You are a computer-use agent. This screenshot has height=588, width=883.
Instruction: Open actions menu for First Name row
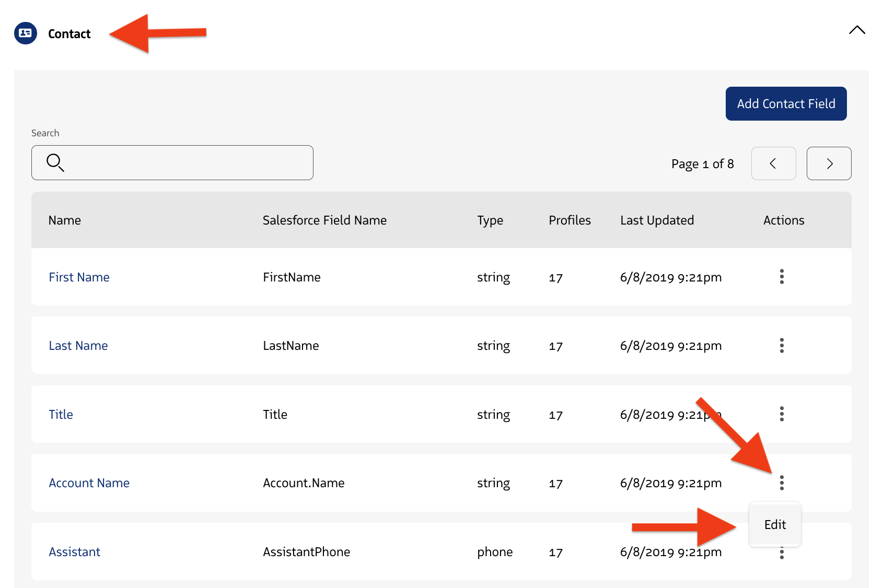[782, 277]
